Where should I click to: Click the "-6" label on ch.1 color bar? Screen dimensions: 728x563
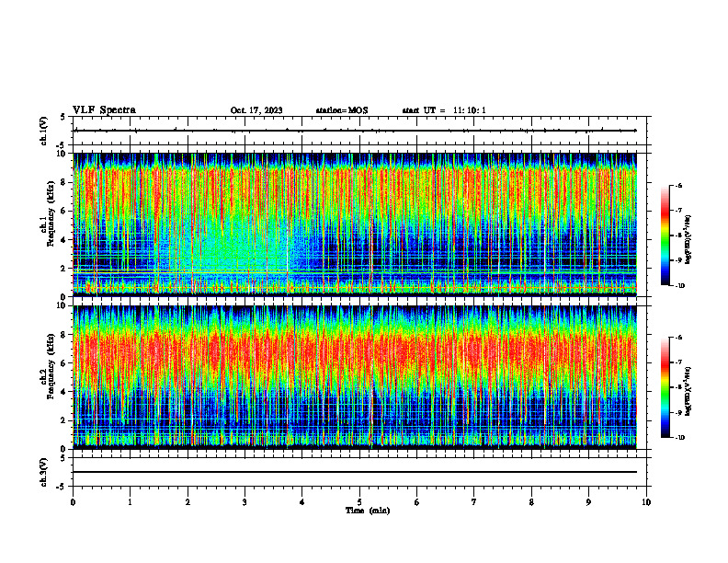[x=678, y=186]
